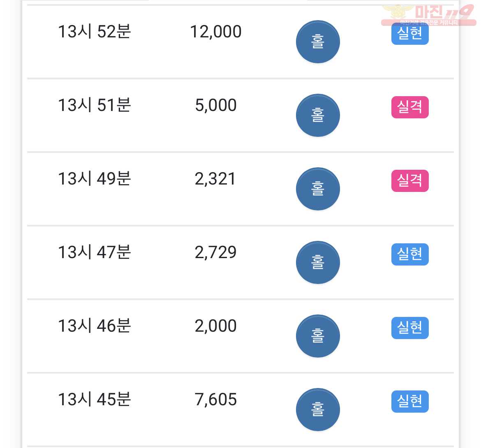Click the 마진 watermark logo
This screenshot has width=481, height=448.
click(x=428, y=15)
